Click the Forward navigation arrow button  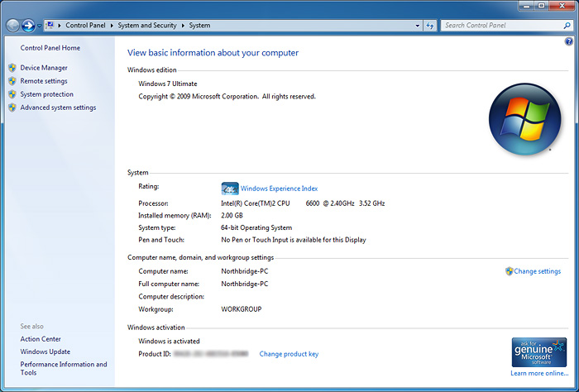[x=28, y=26]
